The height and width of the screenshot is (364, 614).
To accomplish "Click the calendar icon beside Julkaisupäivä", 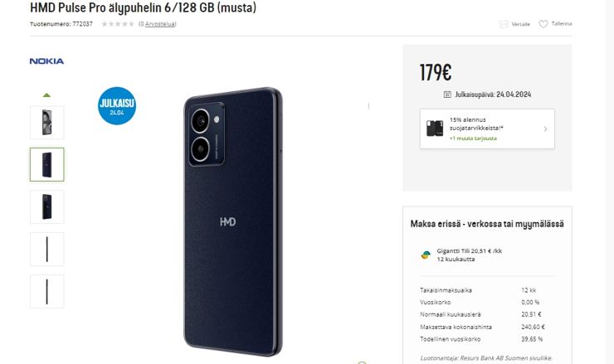I will pos(447,95).
